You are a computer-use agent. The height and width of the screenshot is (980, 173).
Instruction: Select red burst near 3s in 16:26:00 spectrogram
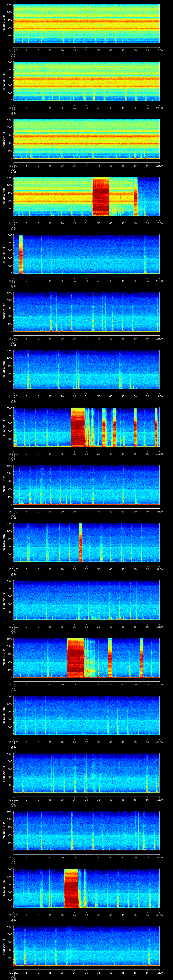21,254
